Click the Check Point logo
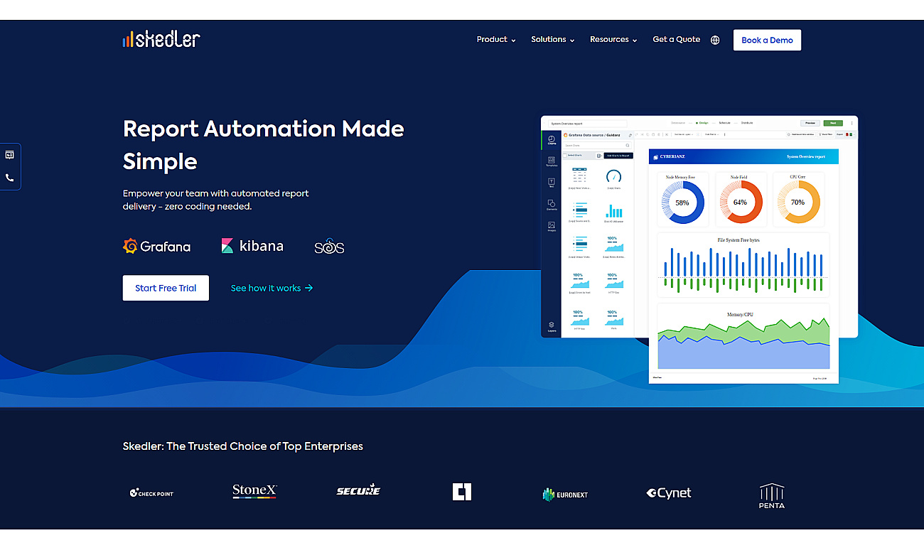924x560 pixels. (x=151, y=493)
